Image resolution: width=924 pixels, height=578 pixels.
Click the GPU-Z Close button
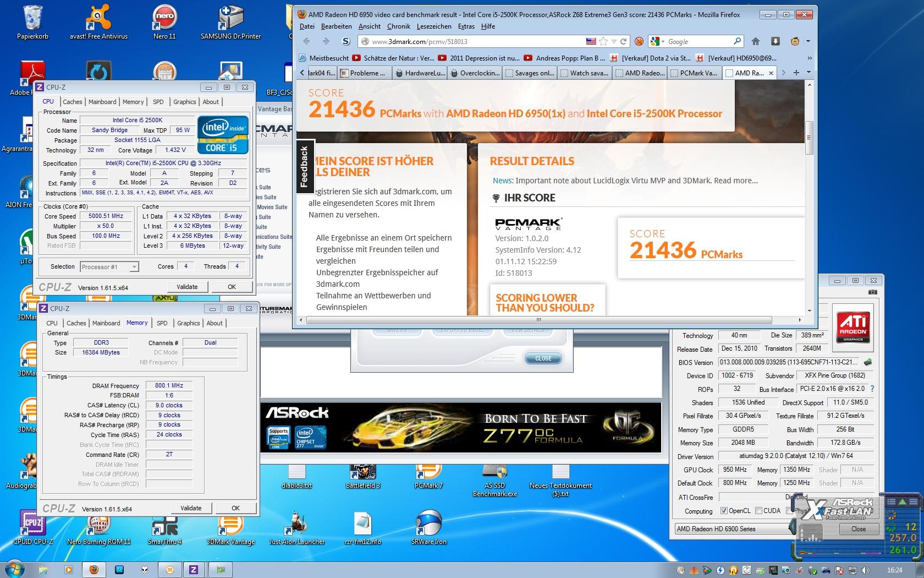click(x=859, y=529)
